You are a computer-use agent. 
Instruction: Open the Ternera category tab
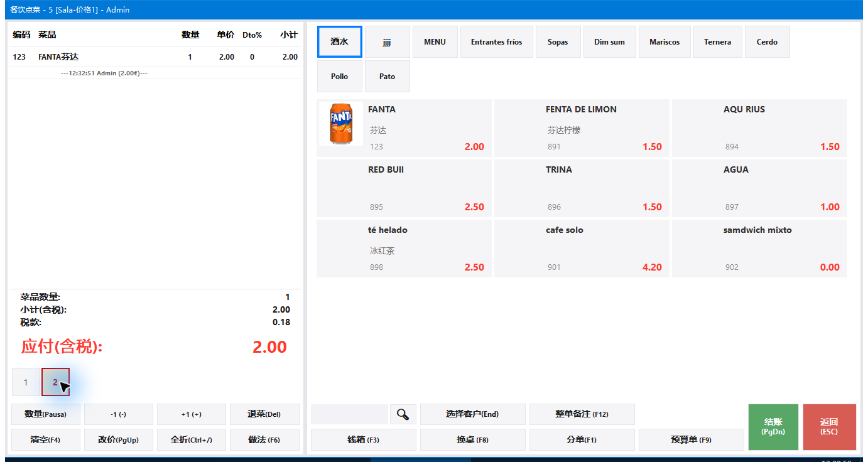point(718,42)
